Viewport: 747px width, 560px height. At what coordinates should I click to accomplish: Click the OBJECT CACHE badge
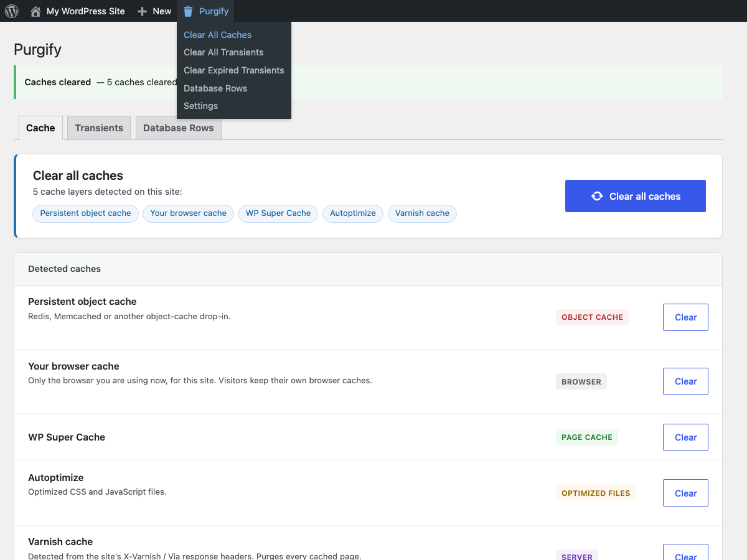pos(592,317)
